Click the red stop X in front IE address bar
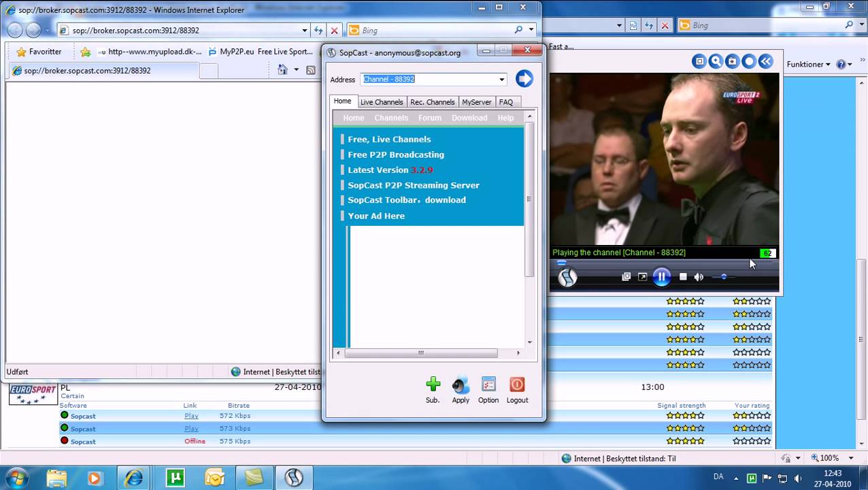 (x=334, y=31)
